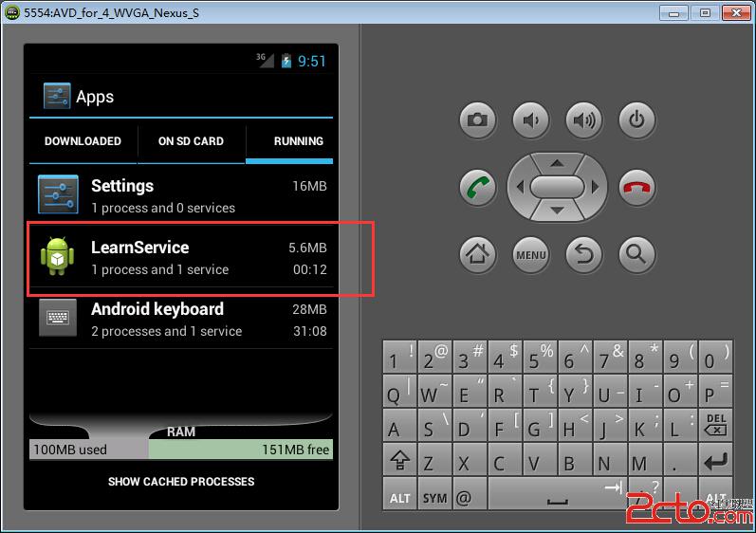Image resolution: width=756 pixels, height=533 pixels.
Task: Click the emulator Home button
Action: (x=477, y=254)
